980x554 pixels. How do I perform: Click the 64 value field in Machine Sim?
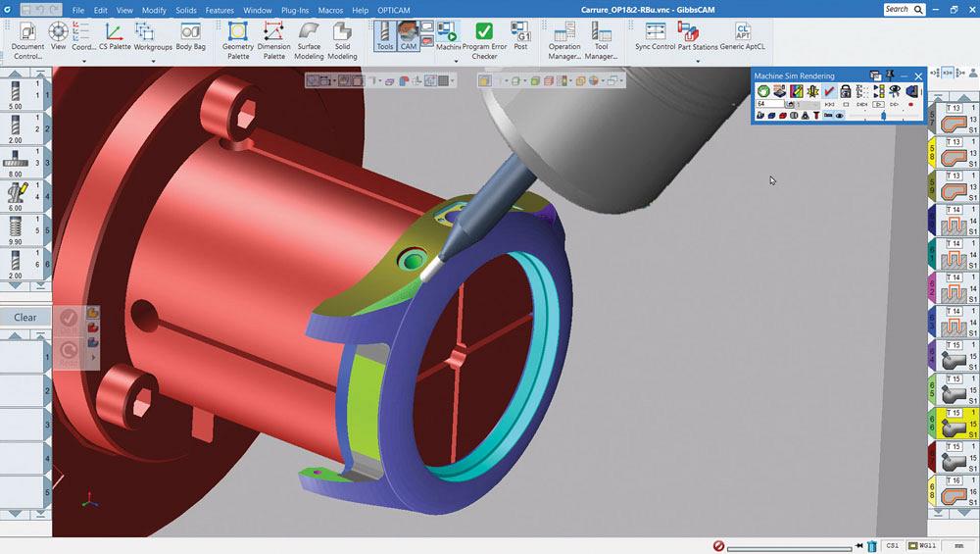click(x=770, y=104)
